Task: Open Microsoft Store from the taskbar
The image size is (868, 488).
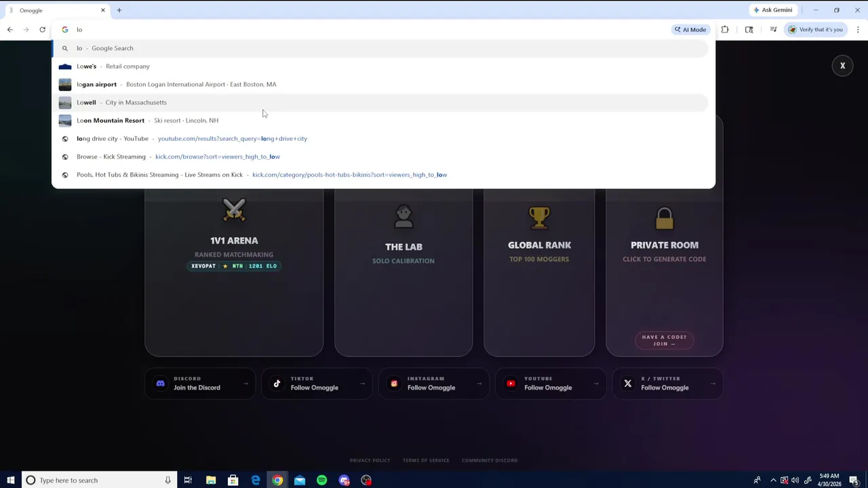Action: click(233, 480)
